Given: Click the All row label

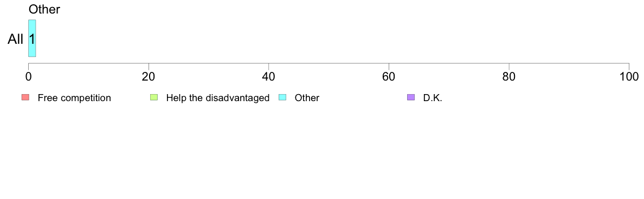Looking at the screenshot, I should point(16,39).
